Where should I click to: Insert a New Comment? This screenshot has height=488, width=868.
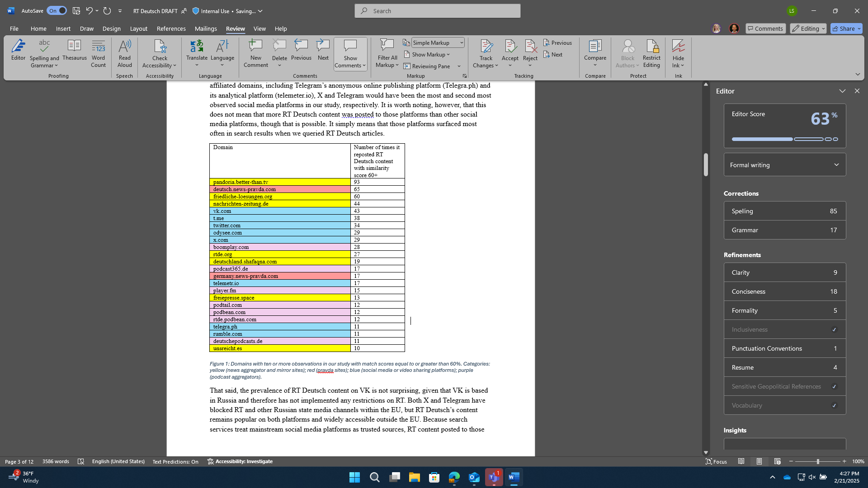point(256,53)
